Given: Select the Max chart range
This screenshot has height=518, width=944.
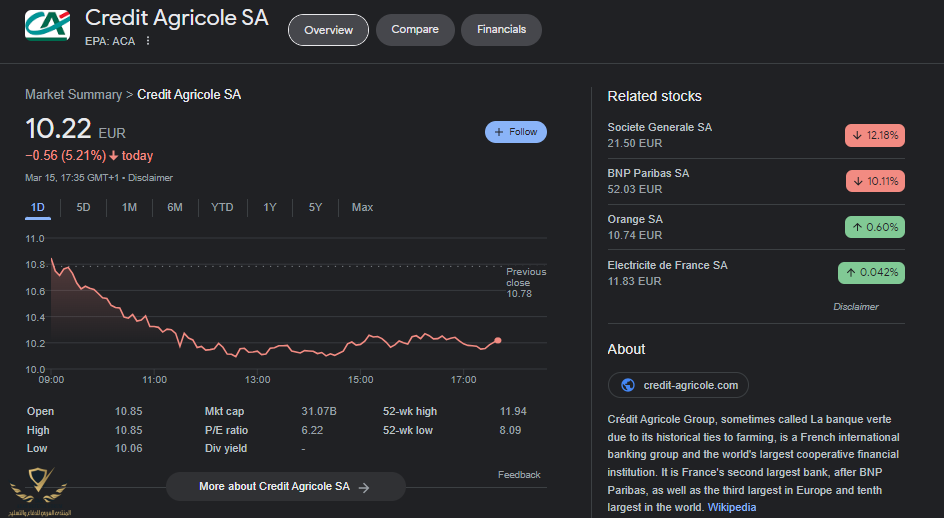Looking at the screenshot, I should (362, 207).
